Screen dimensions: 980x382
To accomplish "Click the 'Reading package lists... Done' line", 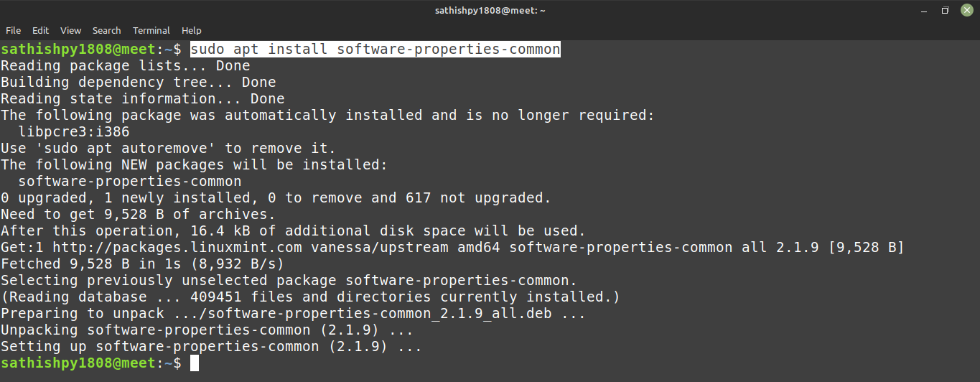I will coord(125,66).
